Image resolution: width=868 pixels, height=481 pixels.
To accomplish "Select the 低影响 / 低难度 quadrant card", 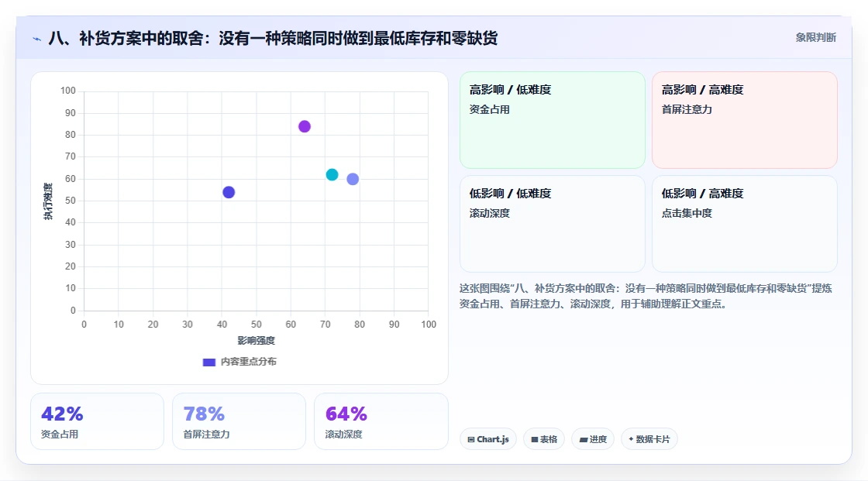I will click(553, 224).
